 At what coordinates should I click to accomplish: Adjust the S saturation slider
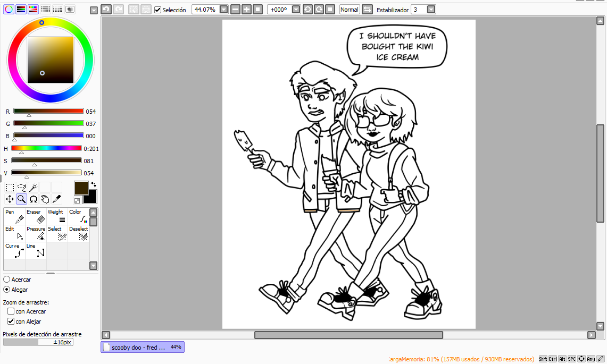(46, 160)
